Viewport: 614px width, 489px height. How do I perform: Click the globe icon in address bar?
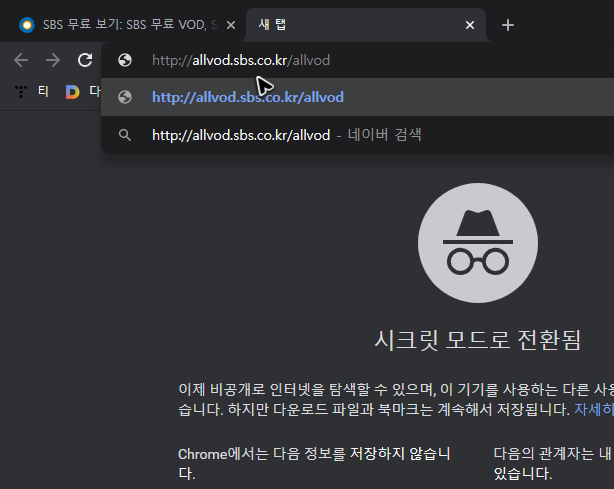[x=125, y=60]
